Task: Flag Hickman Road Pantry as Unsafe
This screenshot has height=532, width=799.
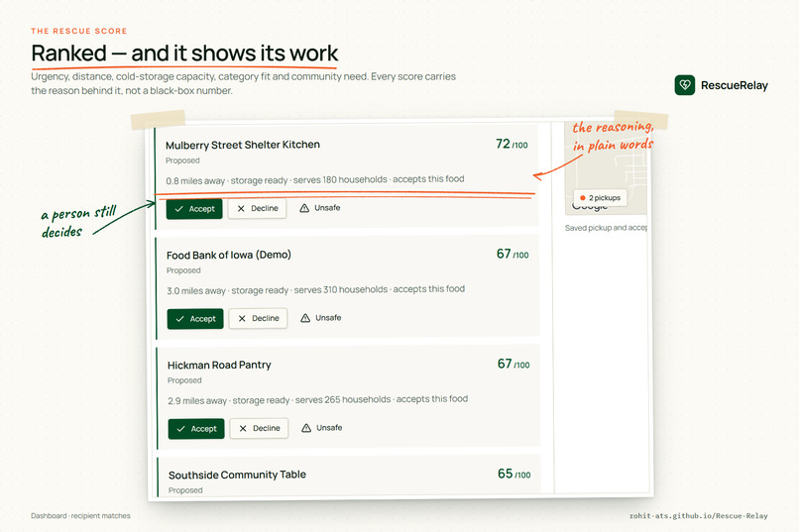Action: click(x=322, y=428)
